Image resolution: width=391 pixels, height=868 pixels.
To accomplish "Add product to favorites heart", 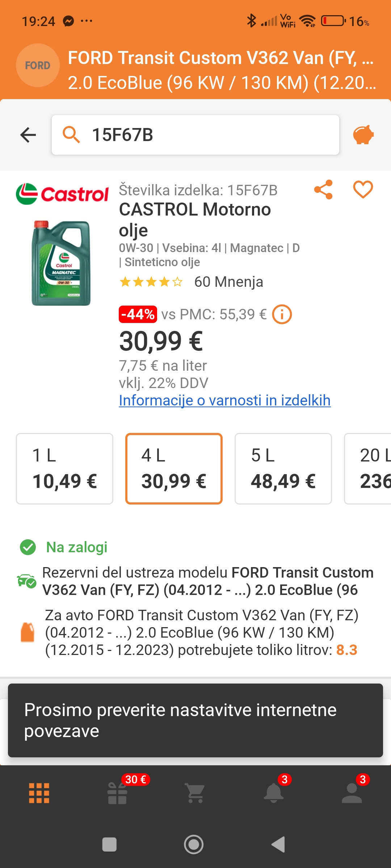I will click(363, 190).
